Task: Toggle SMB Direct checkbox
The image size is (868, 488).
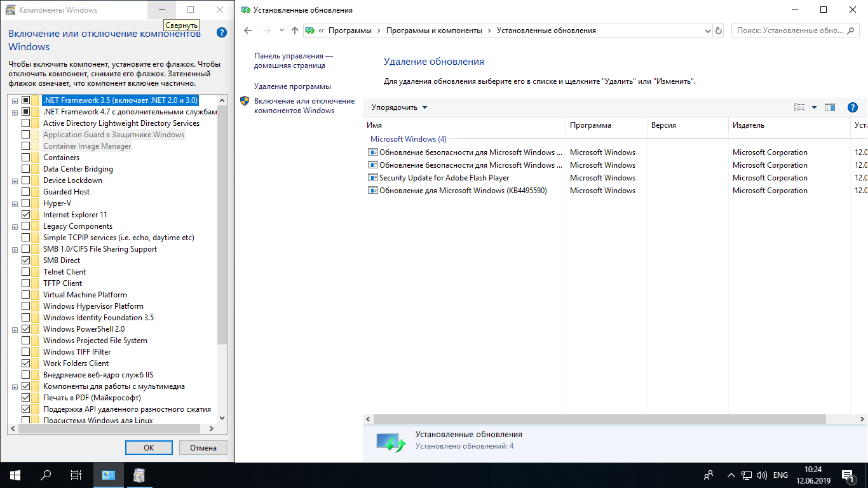Action: click(25, 261)
